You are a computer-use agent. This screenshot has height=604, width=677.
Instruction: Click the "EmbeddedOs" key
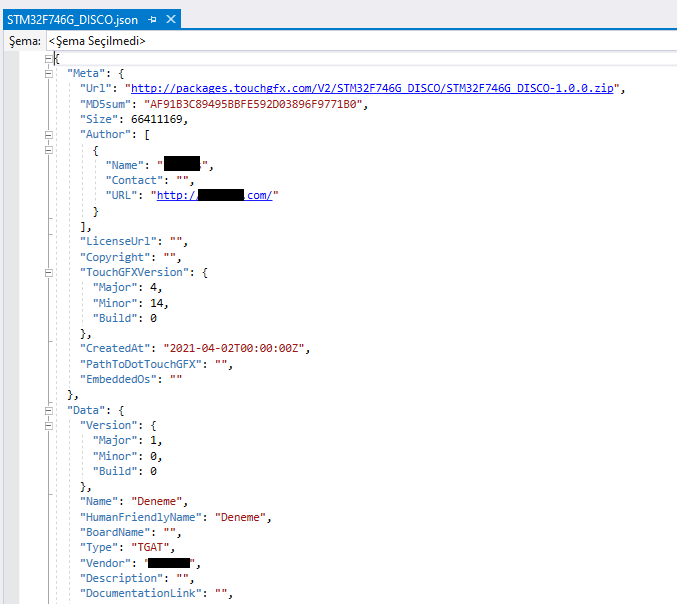pyautogui.click(x=118, y=379)
